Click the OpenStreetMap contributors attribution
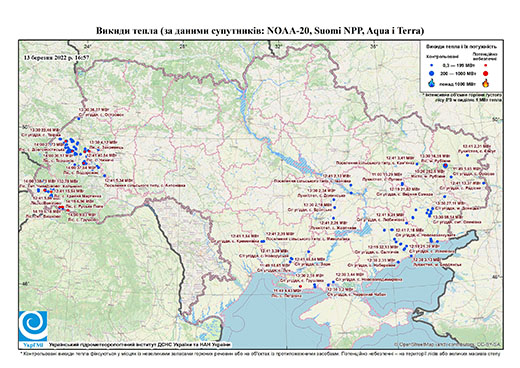The width and height of the screenshot is (520, 368). click(448, 344)
